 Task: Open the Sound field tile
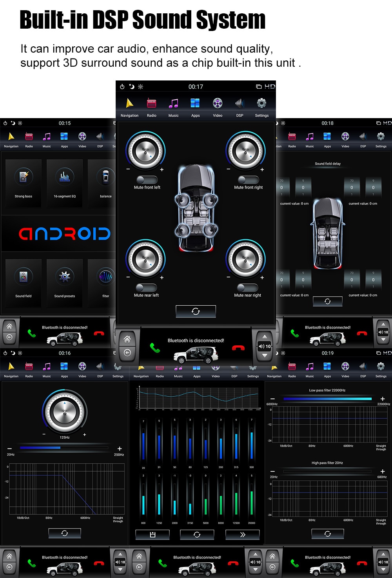(24, 283)
